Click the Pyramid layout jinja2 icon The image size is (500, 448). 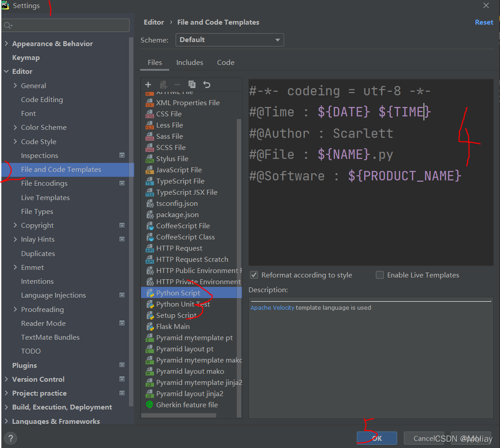pyautogui.click(x=150, y=393)
